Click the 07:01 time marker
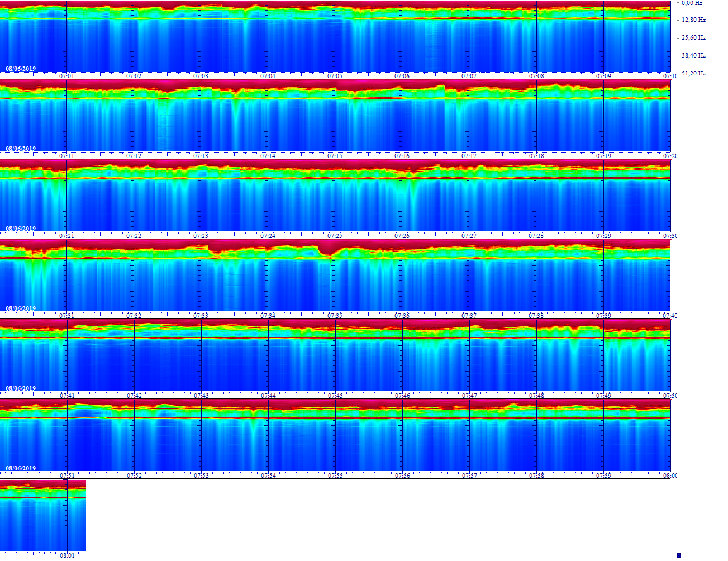Image resolution: width=728 pixels, height=561 pixels. click(x=66, y=76)
